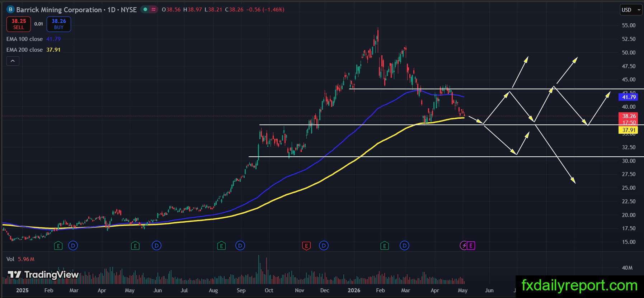
Task: Open the red earnings marker in November 2025
Action: 306,246
